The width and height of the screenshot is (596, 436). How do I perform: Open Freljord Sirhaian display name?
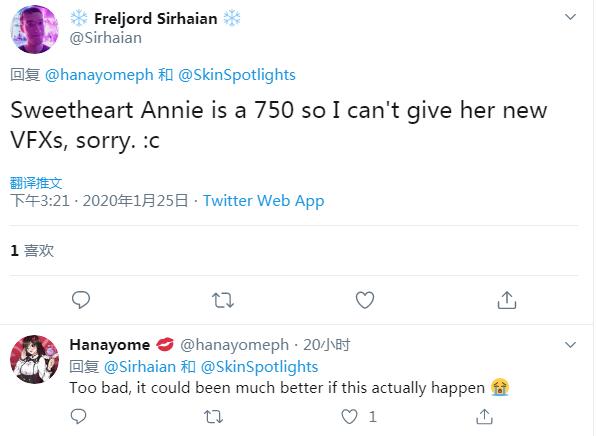coord(155,18)
